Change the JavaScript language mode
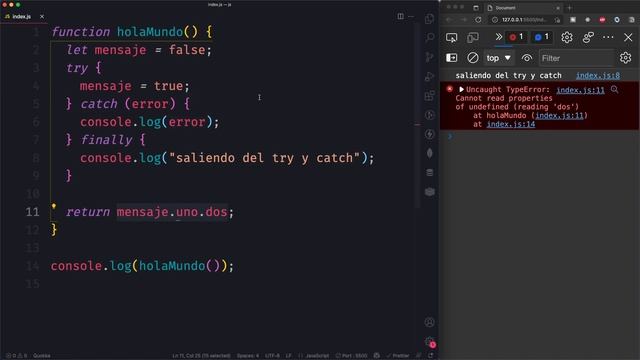 point(317,356)
